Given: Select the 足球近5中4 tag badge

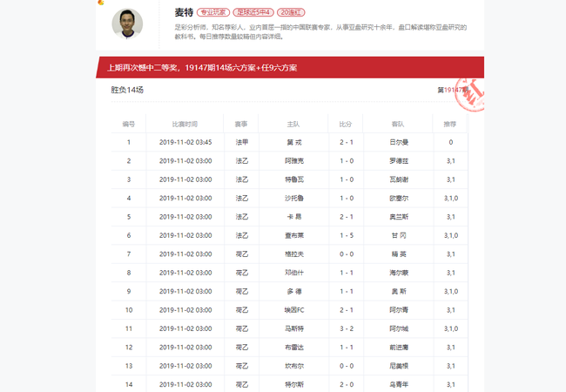Looking at the screenshot, I should [253, 13].
